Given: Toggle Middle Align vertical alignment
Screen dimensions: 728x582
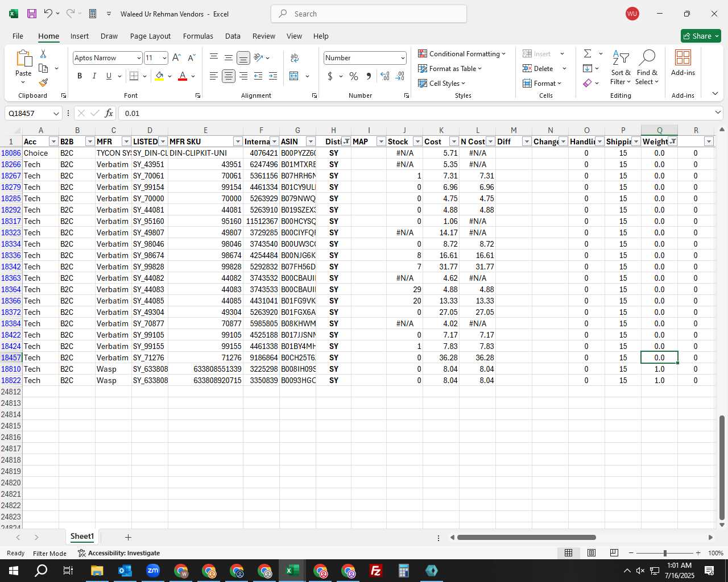Looking at the screenshot, I should [229, 57].
